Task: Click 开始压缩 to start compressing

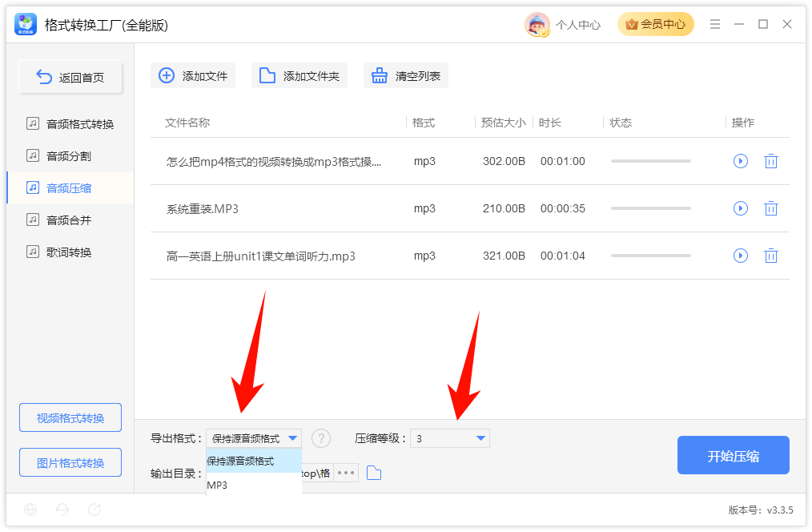Action: coord(734,455)
